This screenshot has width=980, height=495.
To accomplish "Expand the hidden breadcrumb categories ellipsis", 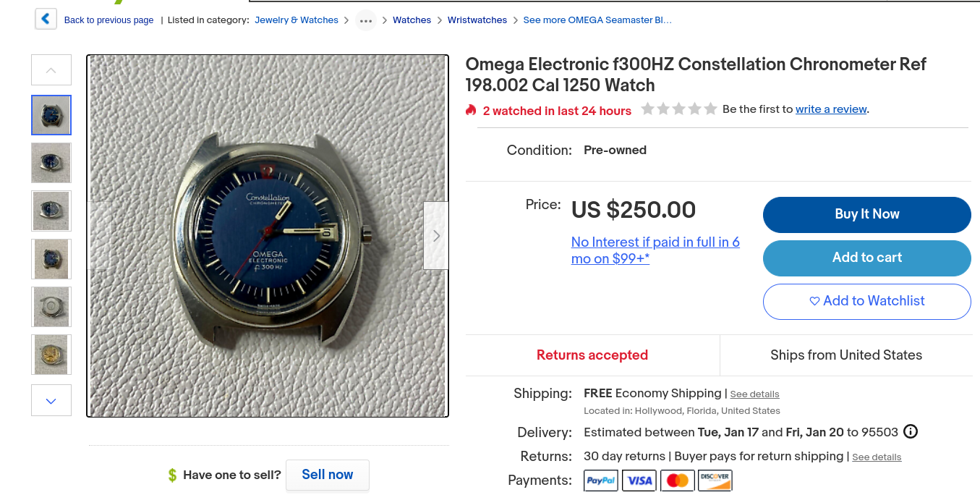I will tap(366, 20).
